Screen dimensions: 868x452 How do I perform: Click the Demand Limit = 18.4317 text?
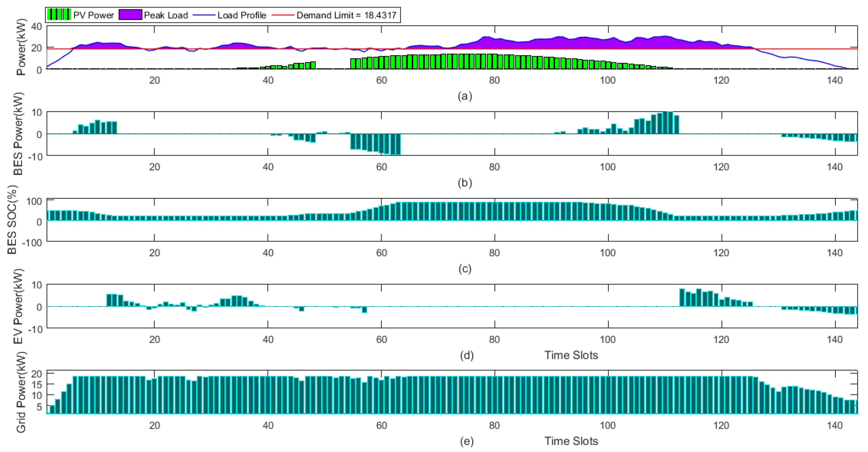point(346,15)
